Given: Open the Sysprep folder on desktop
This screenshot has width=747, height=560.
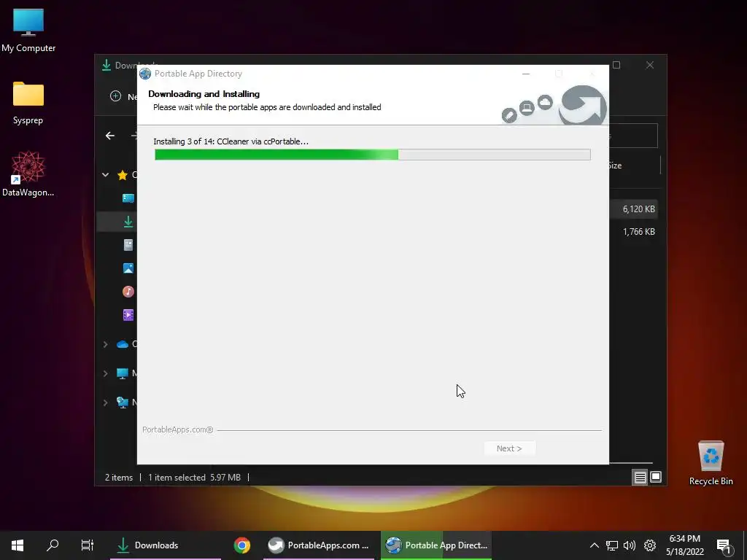Looking at the screenshot, I should point(28,103).
